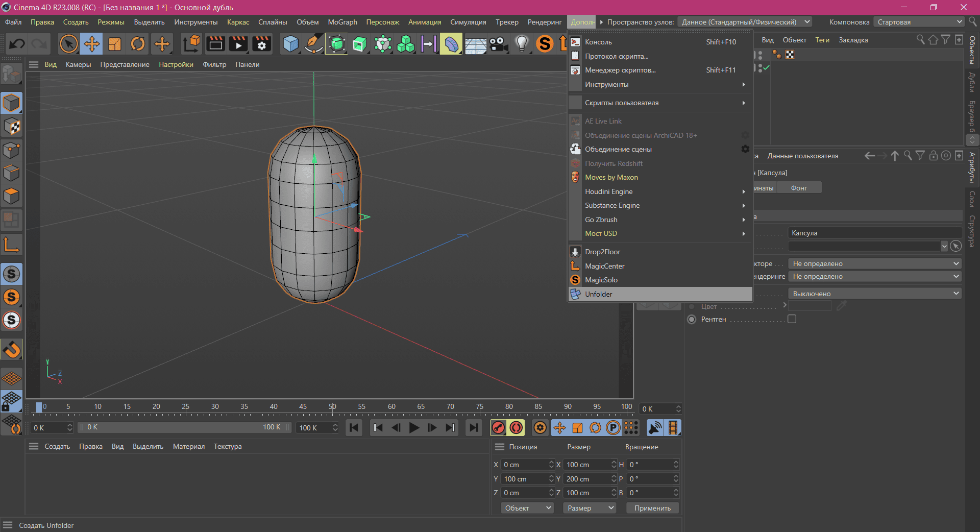Expand the Substance Engine submenu
Screen dimensions: 980x532
tap(660, 205)
